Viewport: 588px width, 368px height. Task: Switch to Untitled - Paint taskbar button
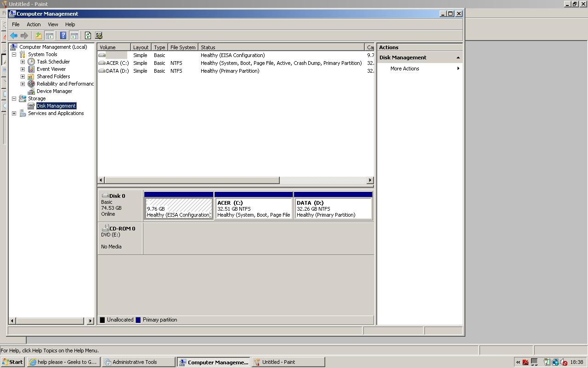pyautogui.click(x=288, y=362)
